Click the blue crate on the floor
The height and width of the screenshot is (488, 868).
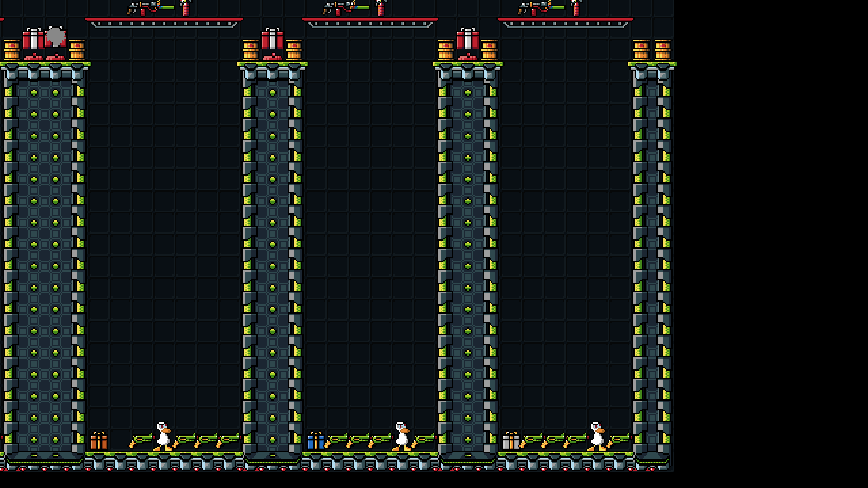(x=316, y=441)
